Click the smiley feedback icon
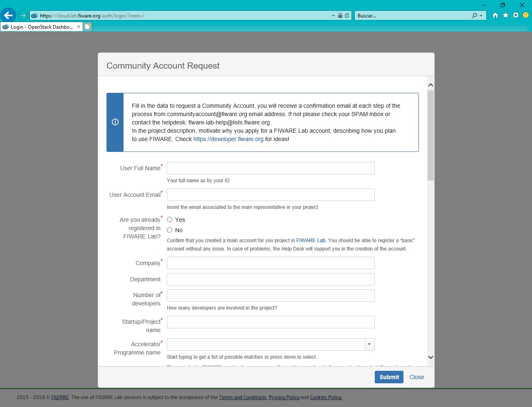532x407 pixels. 526,15
